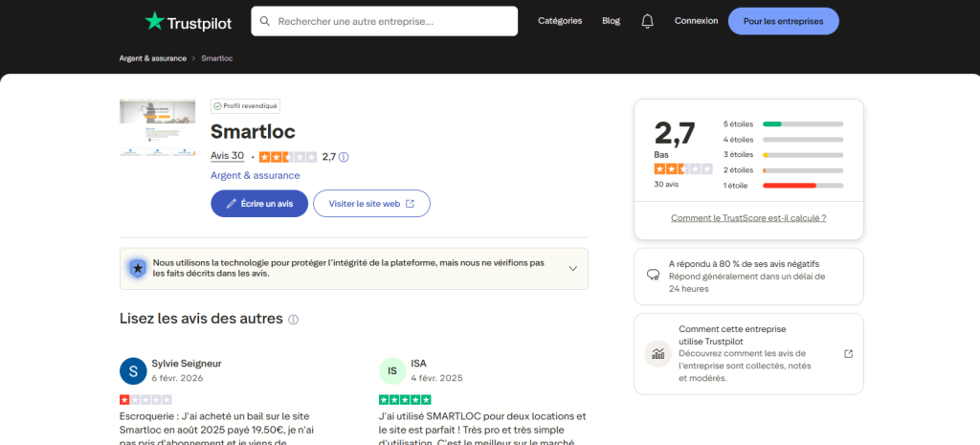Viewport: 980px width, 445px height.
Task: Open the external link icon in usage card
Action: [x=848, y=354]
